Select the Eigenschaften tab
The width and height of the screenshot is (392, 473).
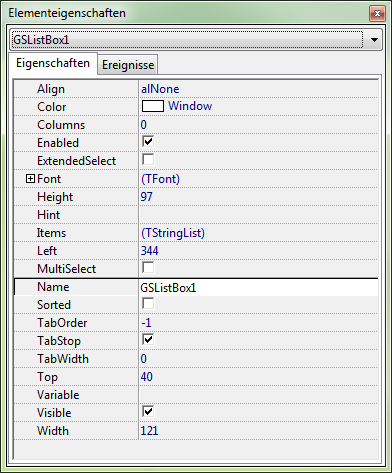click(x=53, y=63)
